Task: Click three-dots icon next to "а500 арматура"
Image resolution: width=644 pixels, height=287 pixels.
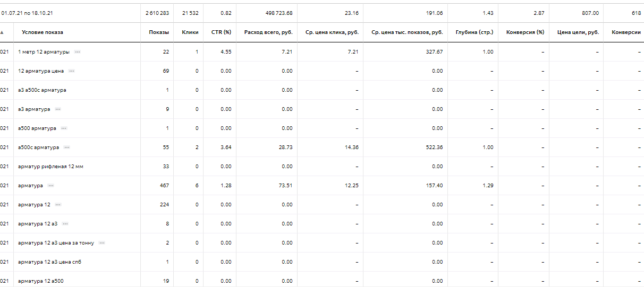Action: [x=64, y=128]
